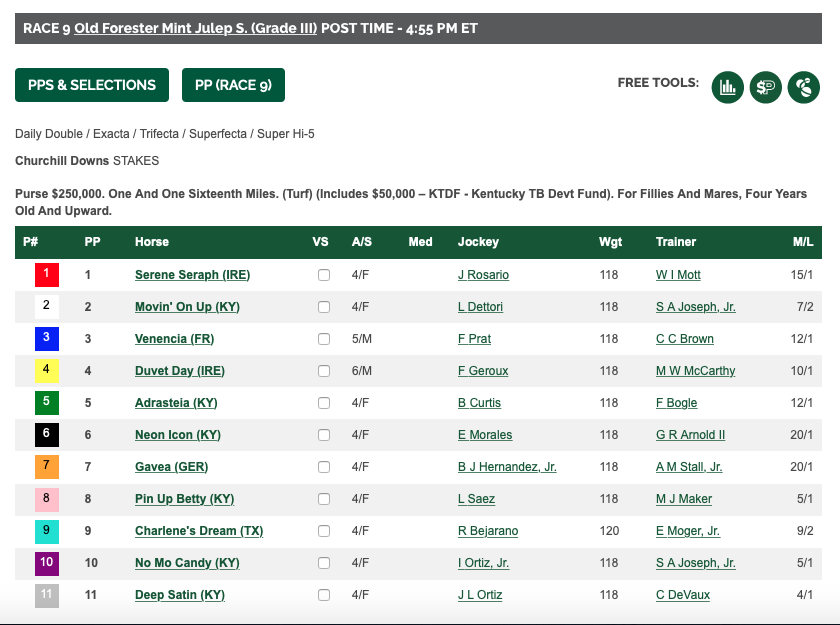
Task: Tick the VS checkbox for Pin Up Betty
Action: tap(324, 499)
